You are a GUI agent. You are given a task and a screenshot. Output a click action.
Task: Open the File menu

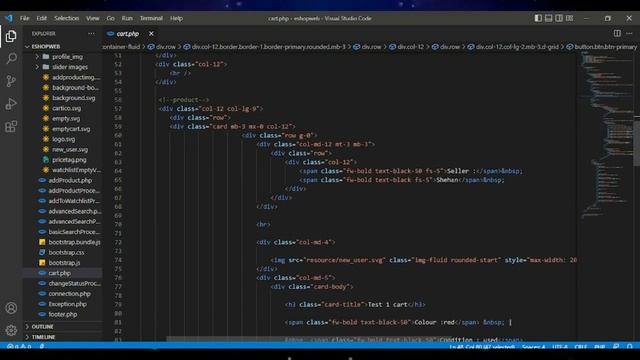(24, 18)
